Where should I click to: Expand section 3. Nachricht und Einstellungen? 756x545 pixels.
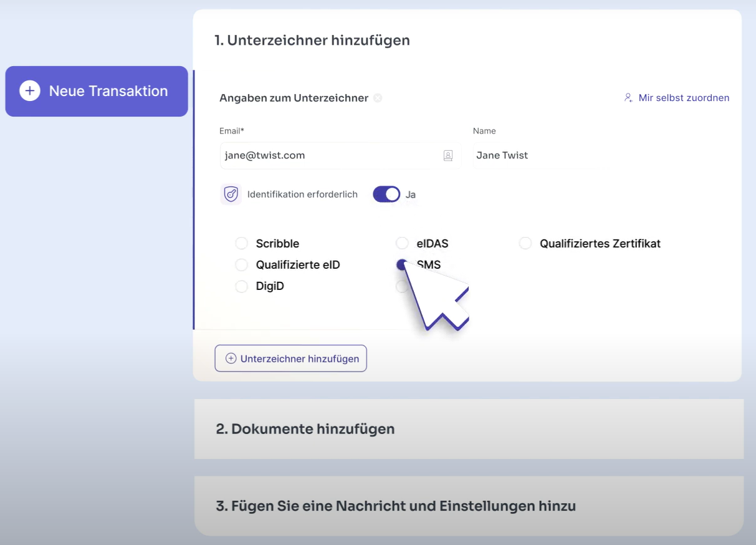tap(469, 506)
